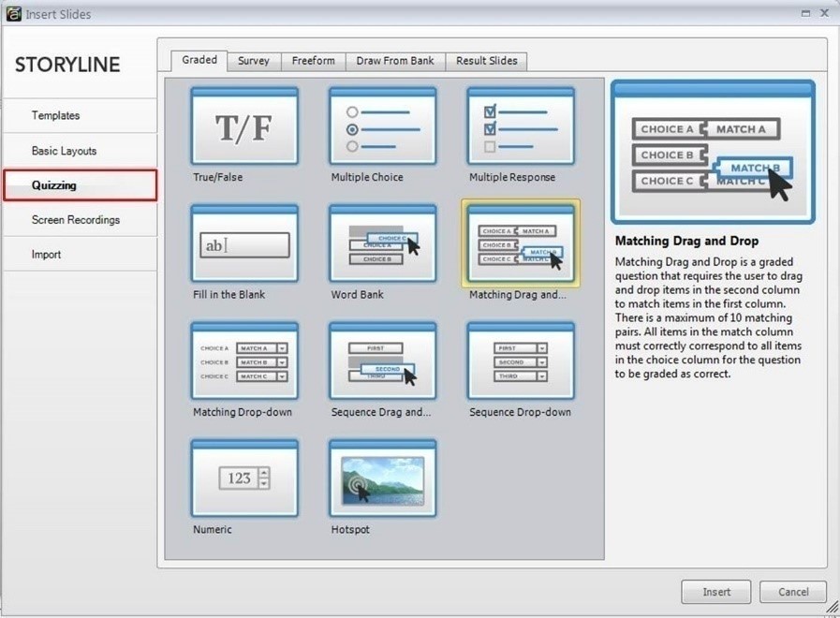Screen dimensions: 840x618
Task: Choose Import in the sidebar
Action: point(80,255)
